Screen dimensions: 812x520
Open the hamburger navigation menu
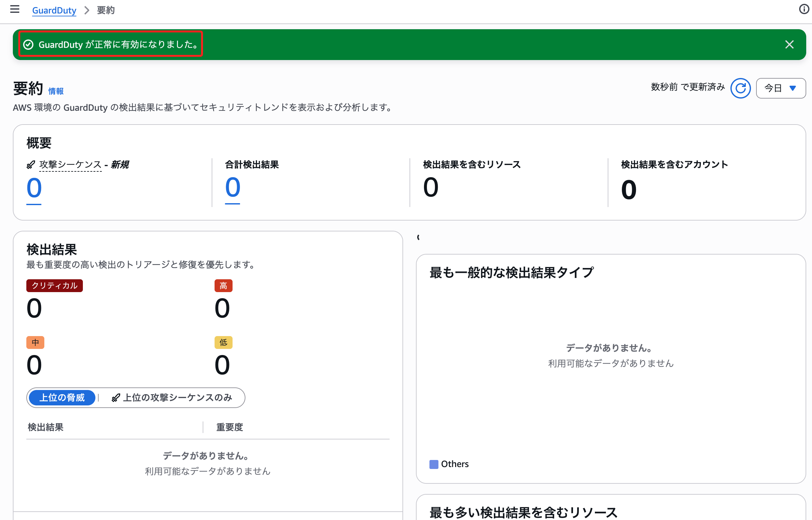pos(14,9)
